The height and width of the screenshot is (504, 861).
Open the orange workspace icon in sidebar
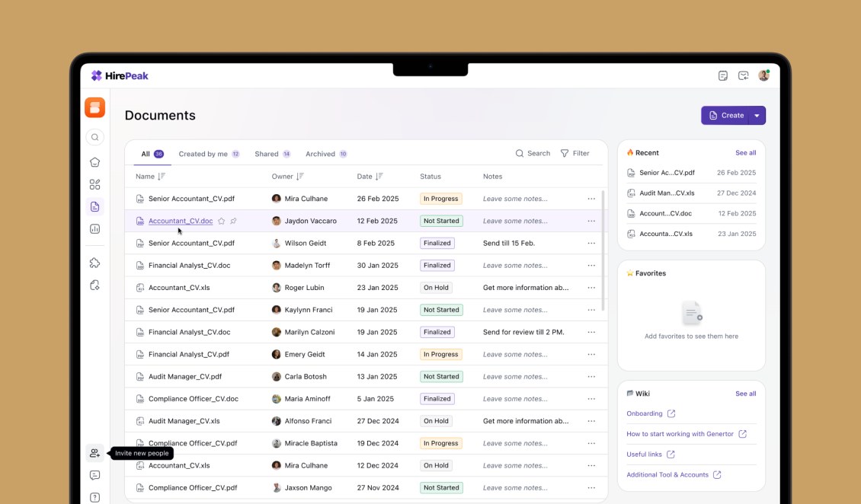coord(95,107)
